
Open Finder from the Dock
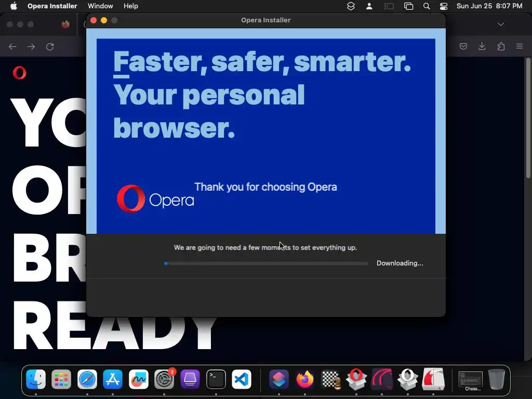pyautogui.click(x=36, y=379)
